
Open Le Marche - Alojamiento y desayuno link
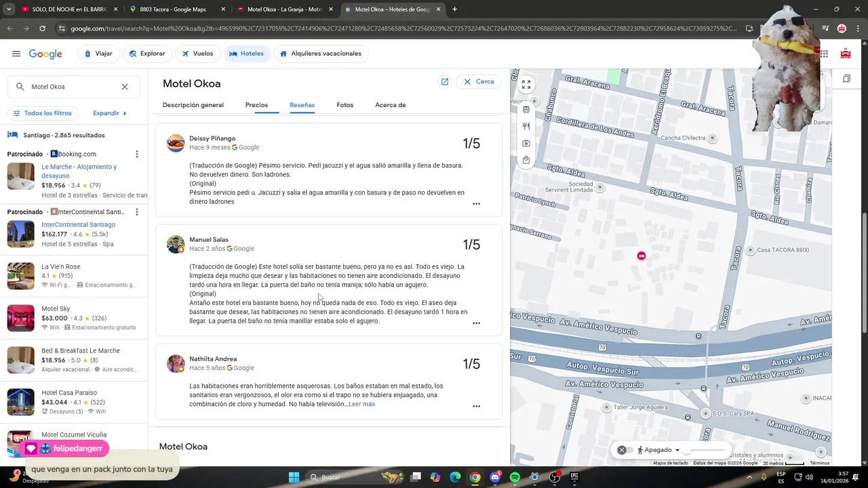coord(79,171)
